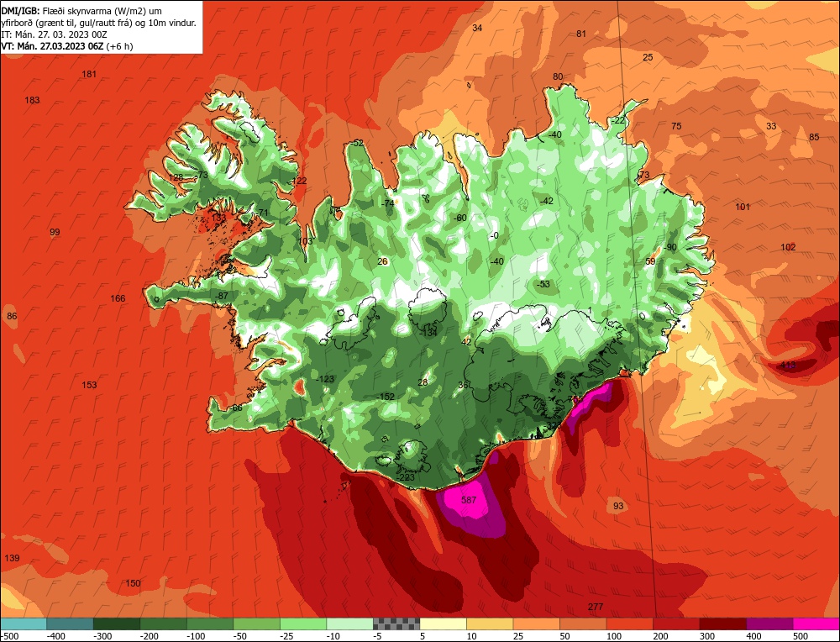Click the checkered swatch between -5 and 5
The width and height of the screenshot is (840, 642).
click(396, 624)
